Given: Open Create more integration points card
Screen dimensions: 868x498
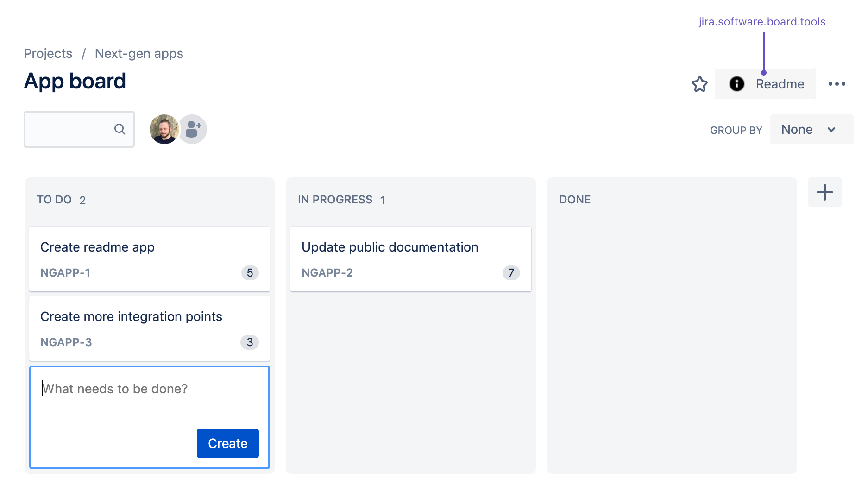Looking at the screenshot, I should tap(149, 328).
